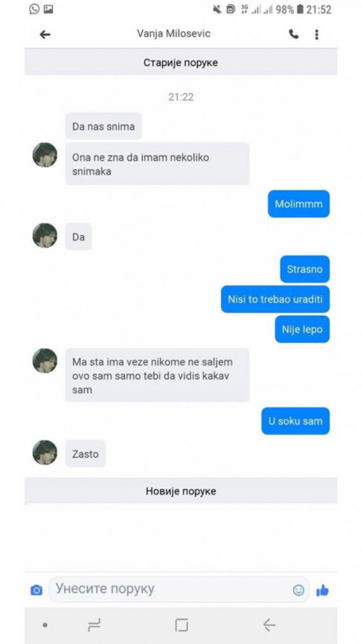Tap the WhatsApp notification icon in status bar
Viewport: 362px width, 644px height.
[34, 8]
